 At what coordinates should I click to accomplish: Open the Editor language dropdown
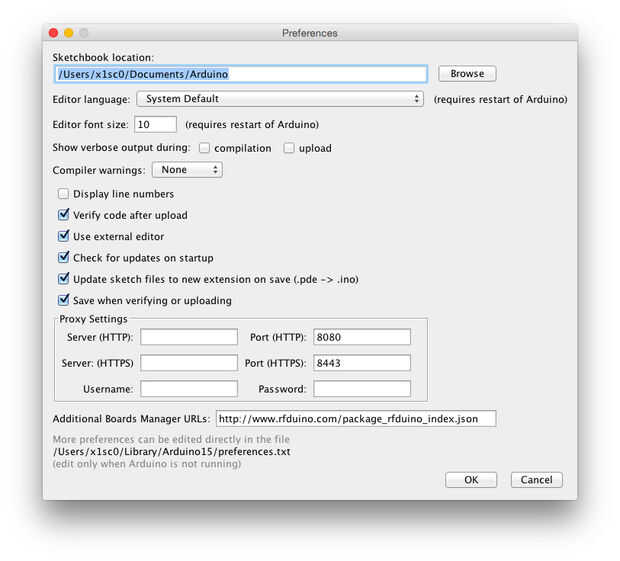pos(280,99)
